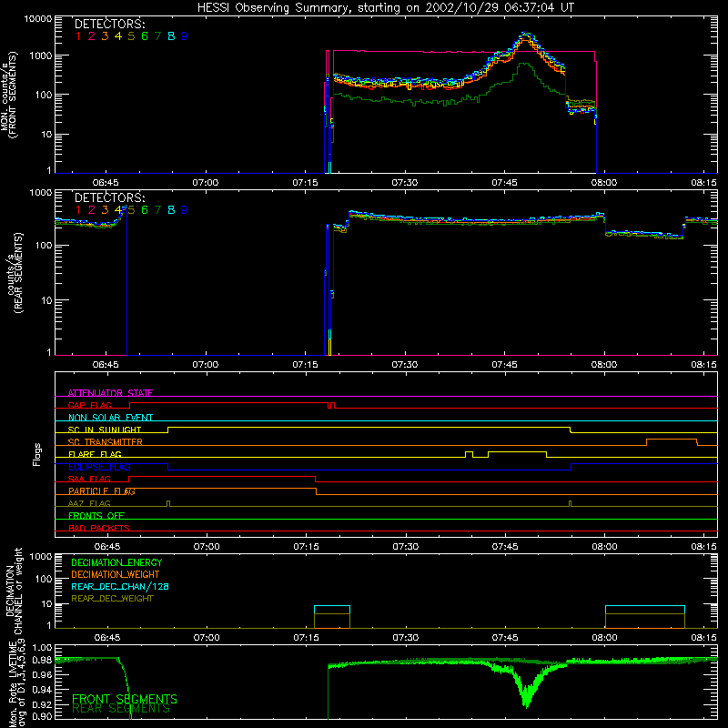
Task: Click the count rate peak in front segments plot
Action: pos(525,35)
